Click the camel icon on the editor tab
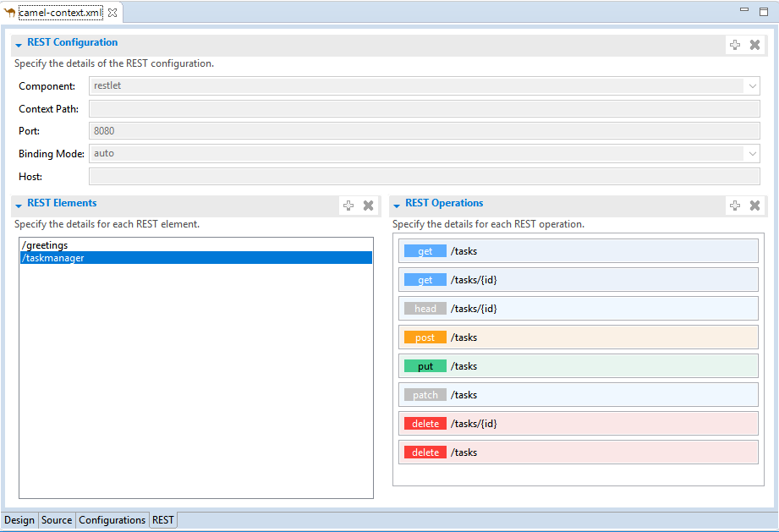This screenshot has height=532, width=779. tap(10, 13)
